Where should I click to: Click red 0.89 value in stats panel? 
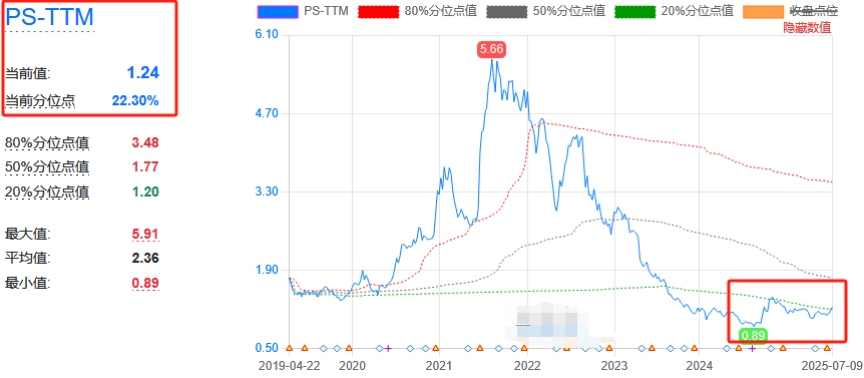[x=145, y=284]
